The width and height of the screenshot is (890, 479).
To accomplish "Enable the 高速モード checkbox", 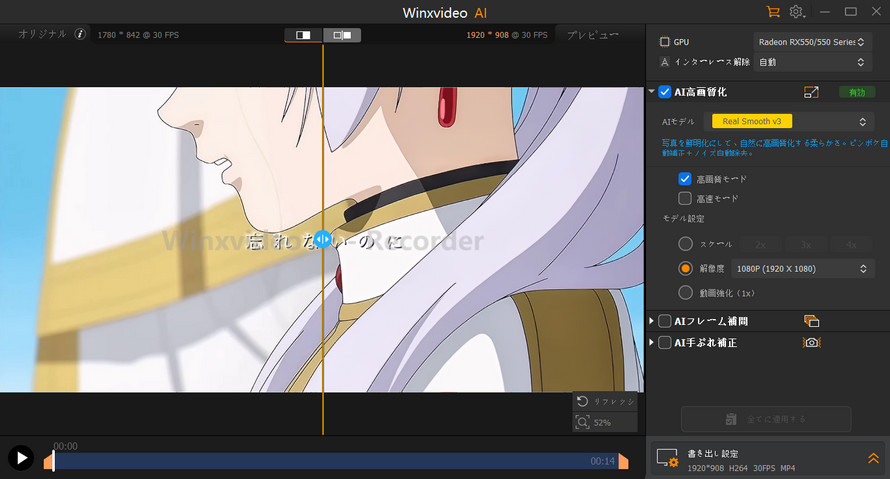I will point(685,198).
